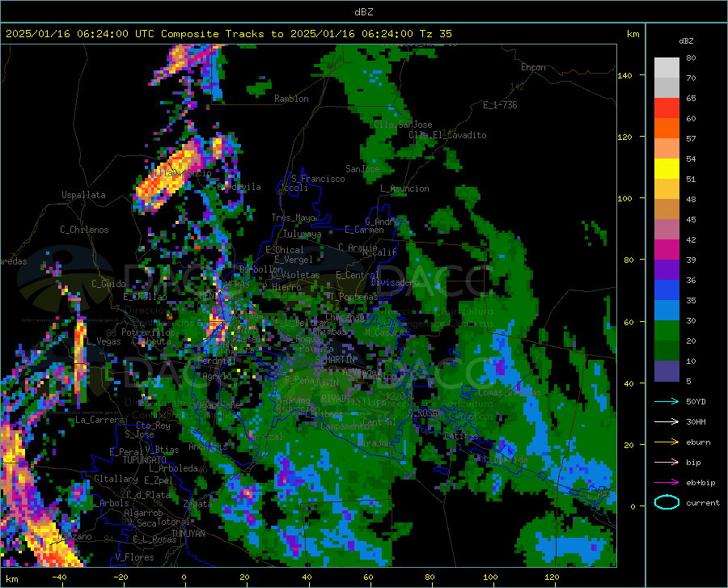728x588 pixels.
Task: Select the red 65-60 dBZ swatch
Action: pos(667,108)
